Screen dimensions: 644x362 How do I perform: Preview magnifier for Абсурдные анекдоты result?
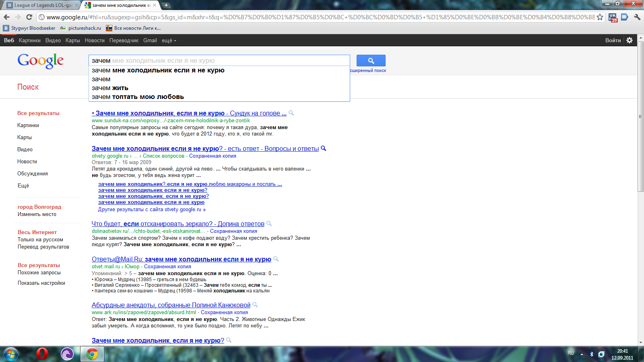point(255,305)
